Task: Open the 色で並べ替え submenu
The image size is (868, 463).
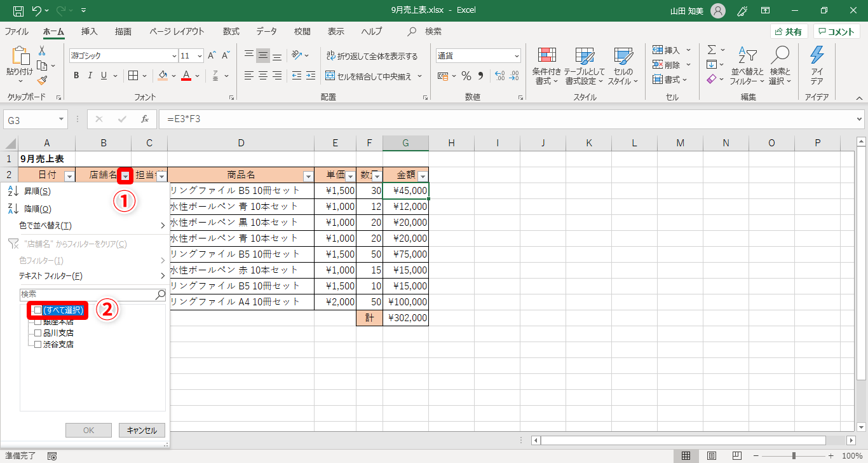Action: [85, 226]
